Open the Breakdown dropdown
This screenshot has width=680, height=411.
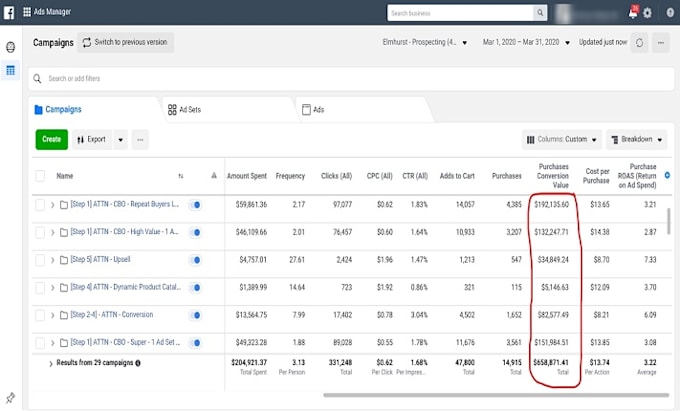point(636,140)
